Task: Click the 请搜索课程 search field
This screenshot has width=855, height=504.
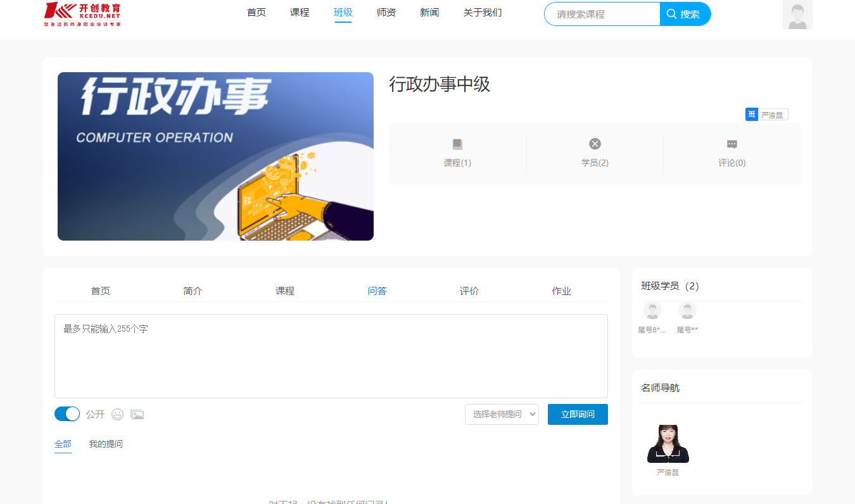Action: coord(602,14)
